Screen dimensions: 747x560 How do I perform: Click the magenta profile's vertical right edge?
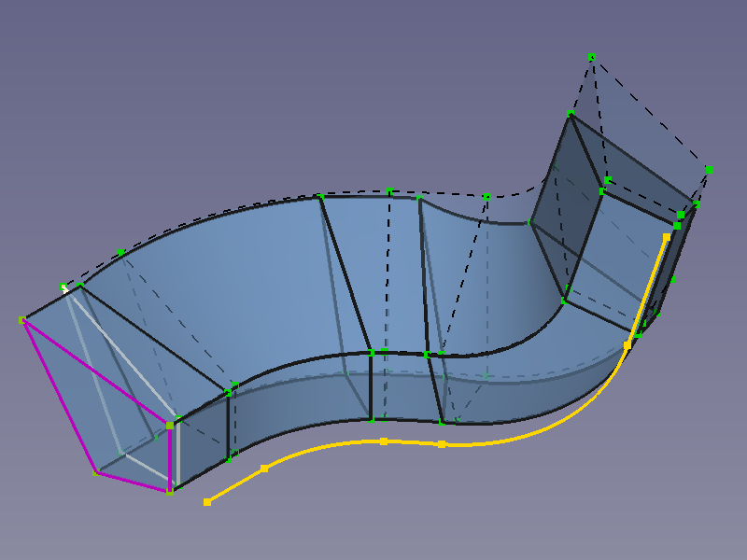(170, 457)
